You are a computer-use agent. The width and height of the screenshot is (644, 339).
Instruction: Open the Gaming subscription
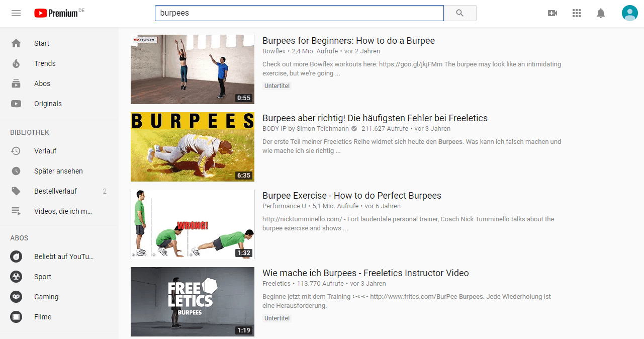click(x=59, y=297)
